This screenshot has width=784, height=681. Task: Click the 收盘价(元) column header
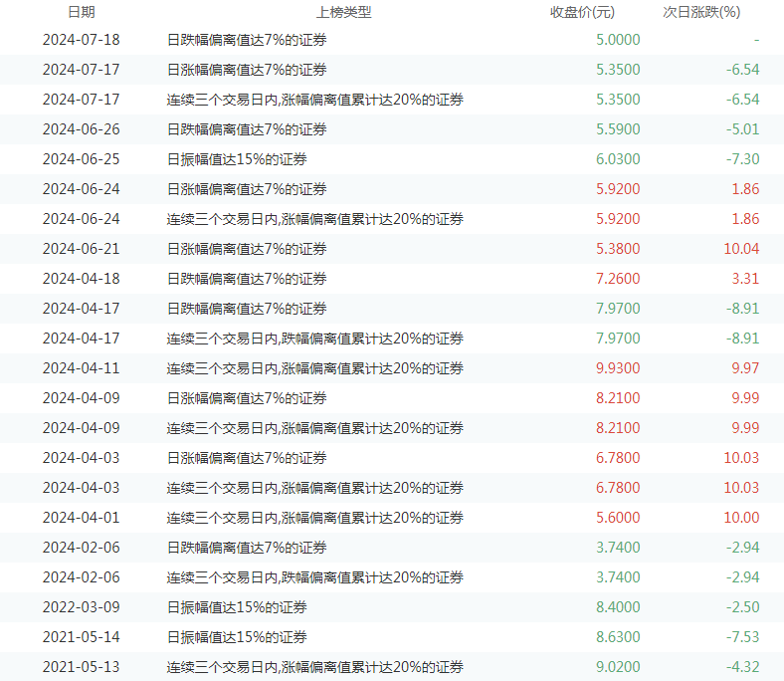(x=582, y=12)
